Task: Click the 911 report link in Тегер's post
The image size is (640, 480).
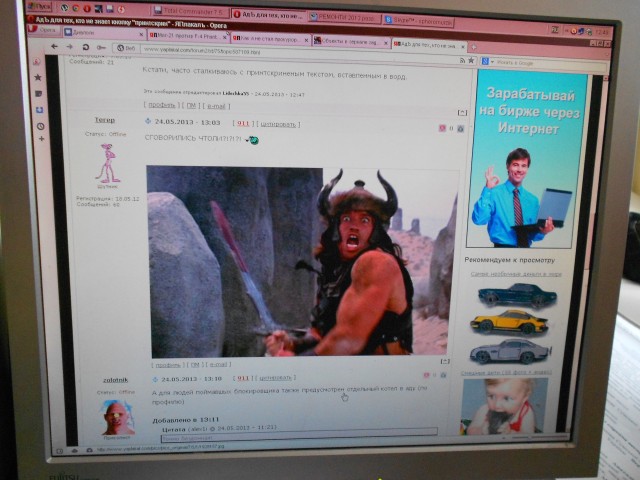Action: coord(243,123)
